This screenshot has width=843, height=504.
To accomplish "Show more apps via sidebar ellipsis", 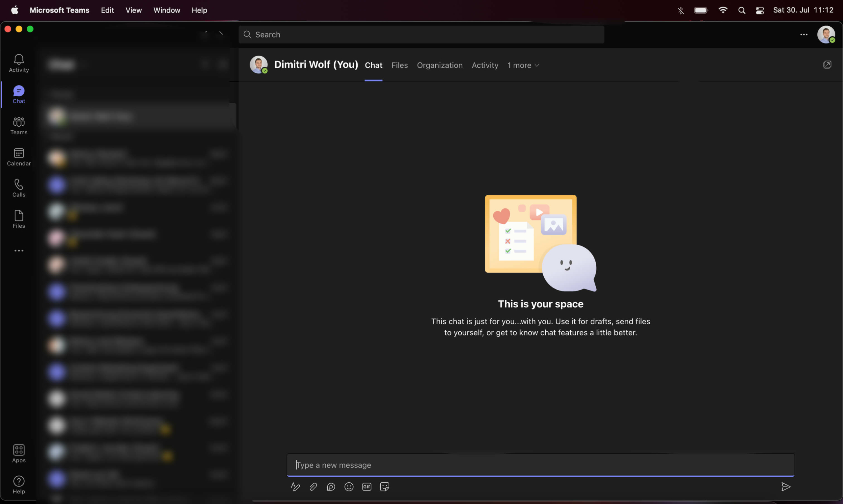I will coord(19,251).
